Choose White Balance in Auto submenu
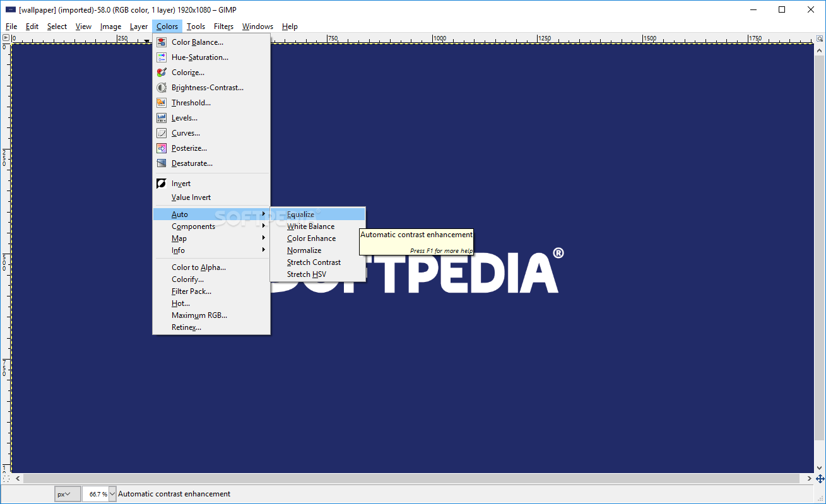Viewport: 826px width, 504px height. point(317,226)
